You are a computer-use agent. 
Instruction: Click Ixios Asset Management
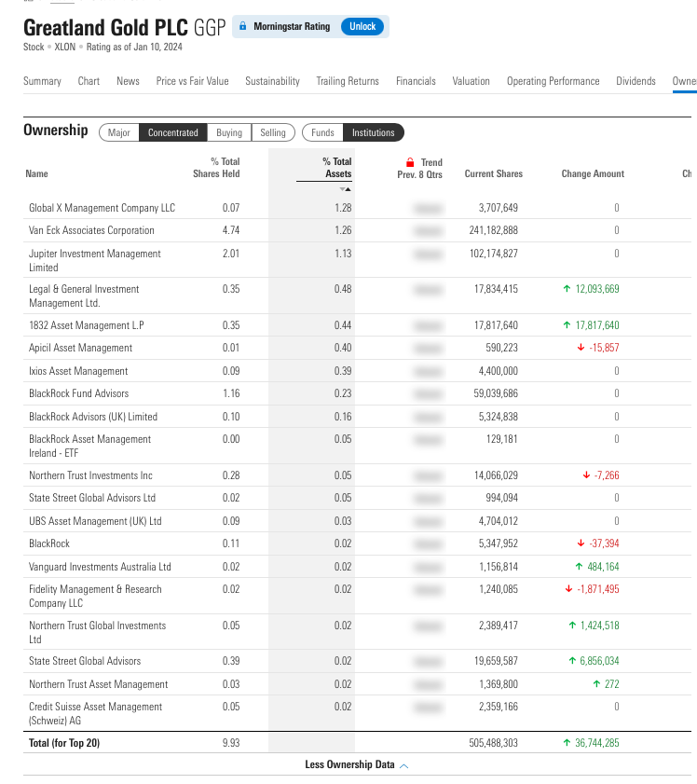point(78,370)
